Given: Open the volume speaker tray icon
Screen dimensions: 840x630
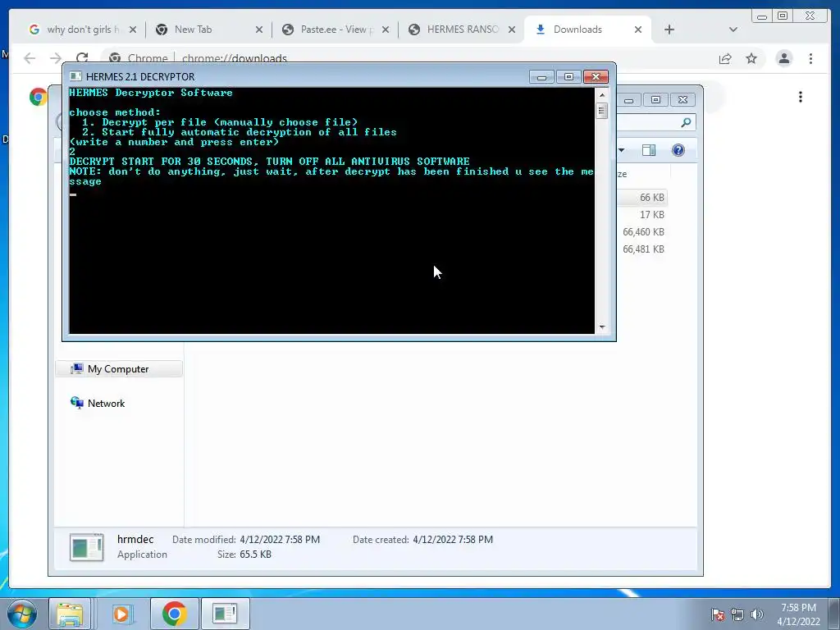Looking at the screenshot, I should (x=756, y=614).
